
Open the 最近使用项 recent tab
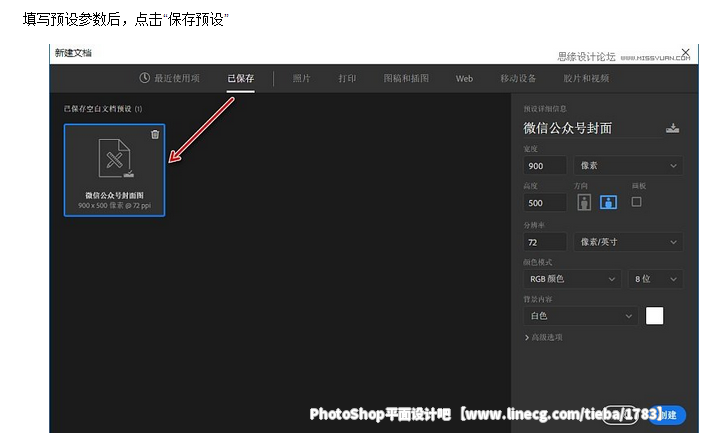pos(169,78)
